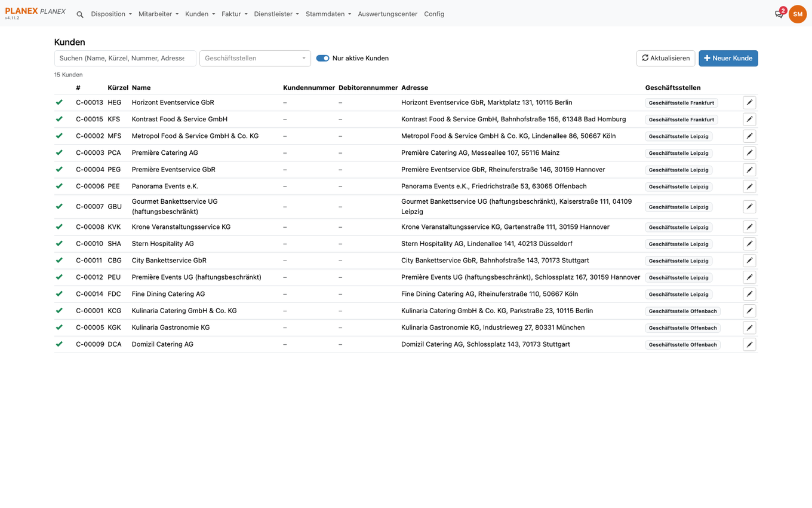The height and width of the screenshot is (508, 812).
Task: Open the search magnifier in the navbar
Action: [80, 14]
